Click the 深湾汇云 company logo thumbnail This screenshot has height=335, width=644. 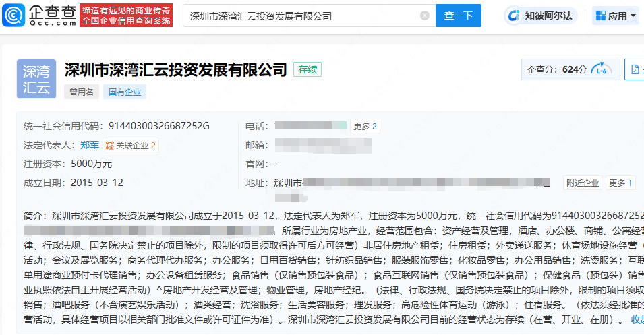(36, 79)
